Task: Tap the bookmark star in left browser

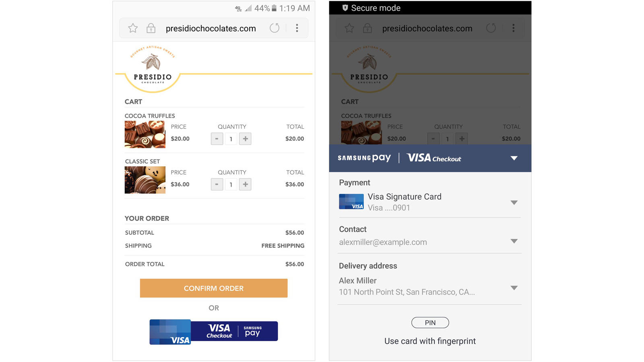Action: click(x=133, y=28)
